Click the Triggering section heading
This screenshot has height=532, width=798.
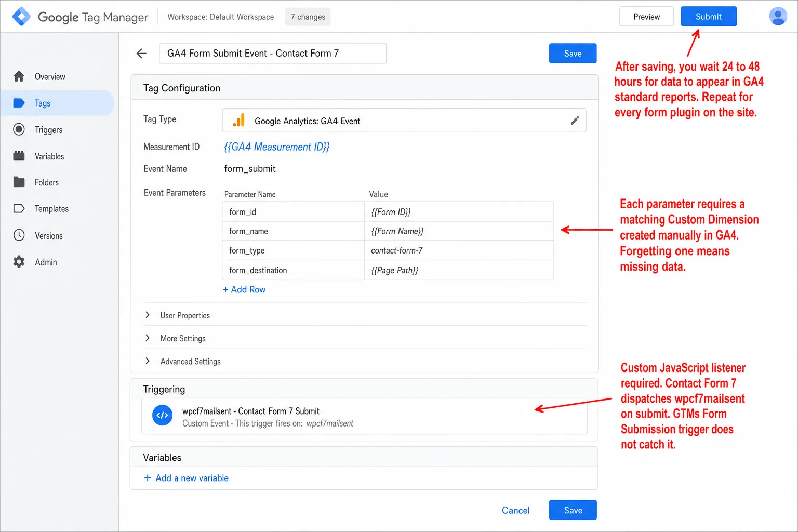click(164, 389)
